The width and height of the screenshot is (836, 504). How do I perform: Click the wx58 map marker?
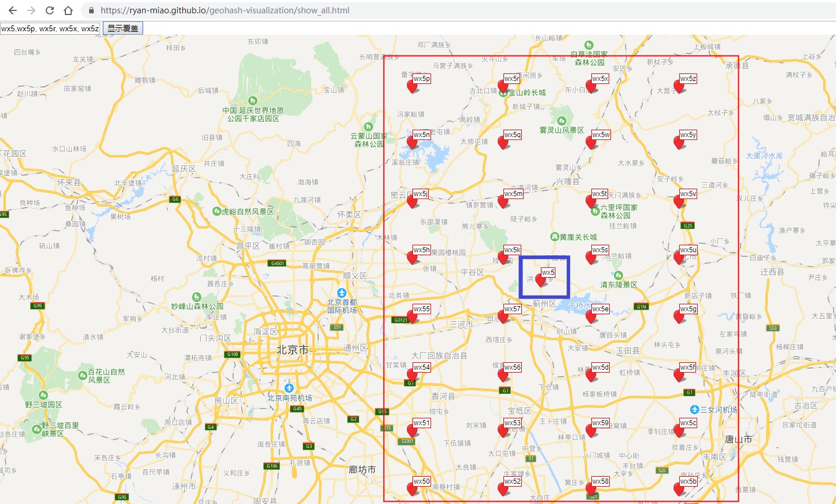tap(591, 490)
